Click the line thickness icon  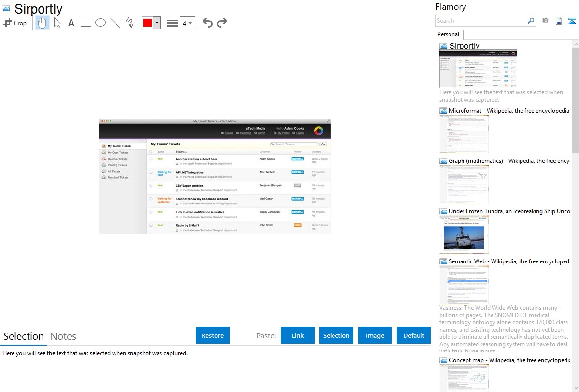(x=173, y=23)
